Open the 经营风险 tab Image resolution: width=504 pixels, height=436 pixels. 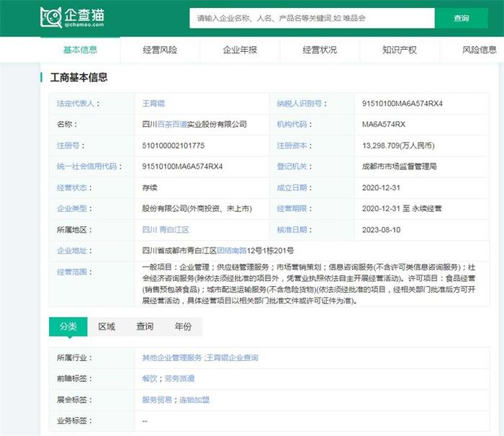pos(160,50)
